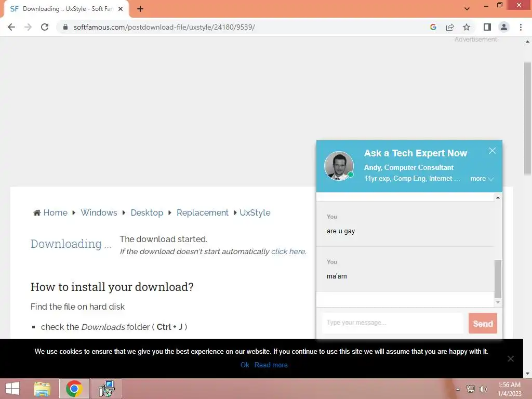Click the "ma'am" chat message
This screenshot has height=399, width=532.
point(337,276)
